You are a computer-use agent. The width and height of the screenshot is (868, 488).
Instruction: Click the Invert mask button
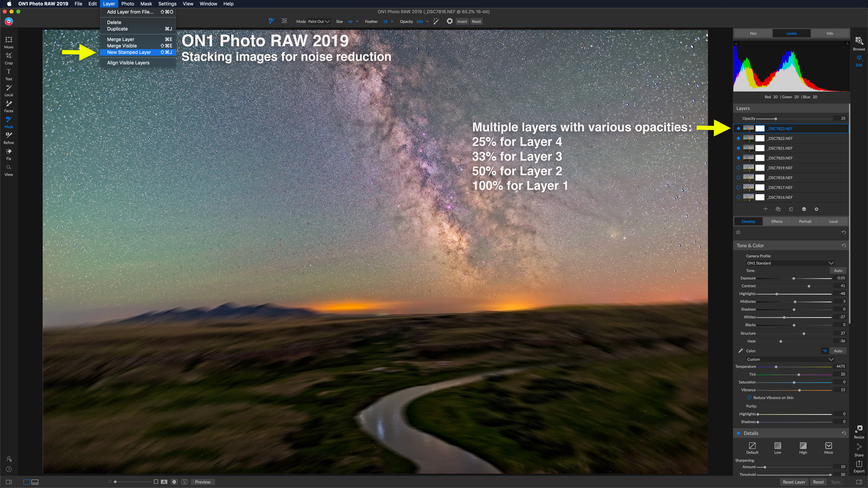(462, 22)
